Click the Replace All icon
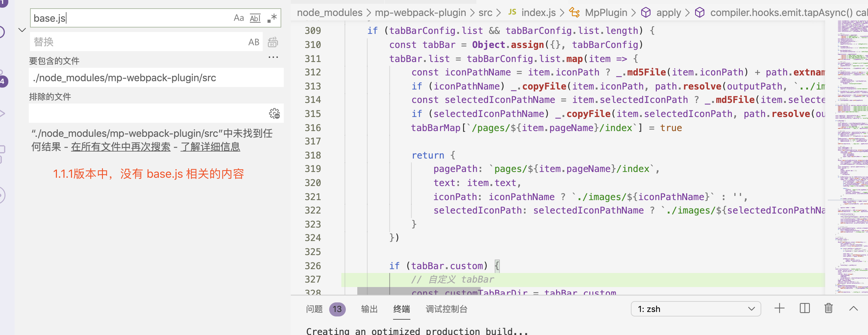Viewport: 868px width, 335px height. 273,42
